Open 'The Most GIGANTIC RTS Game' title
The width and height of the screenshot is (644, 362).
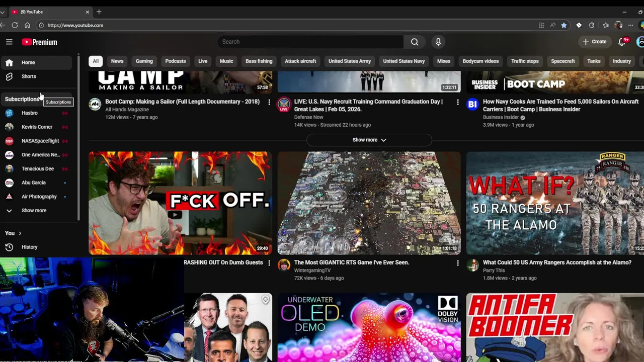351,262
